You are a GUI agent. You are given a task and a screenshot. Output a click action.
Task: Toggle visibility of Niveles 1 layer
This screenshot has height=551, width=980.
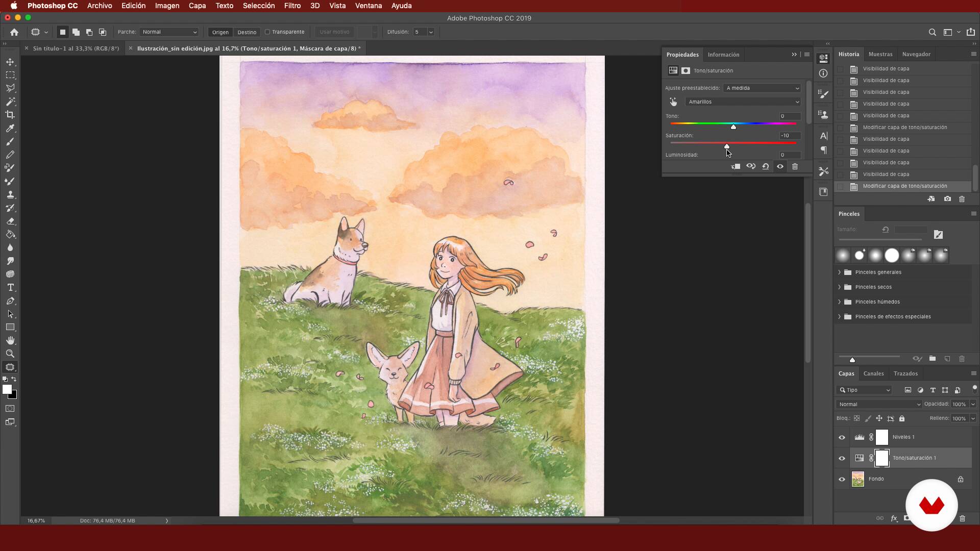pyautogui.click(x=842, y=437)
